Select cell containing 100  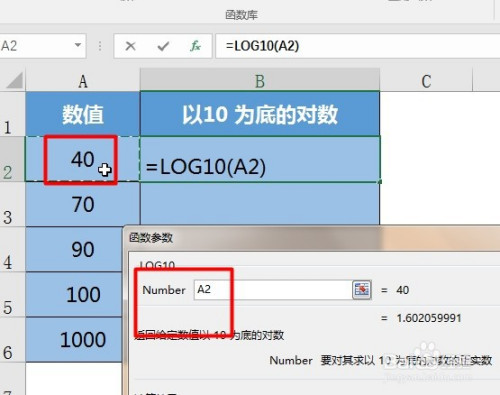(x=74, y=295)
